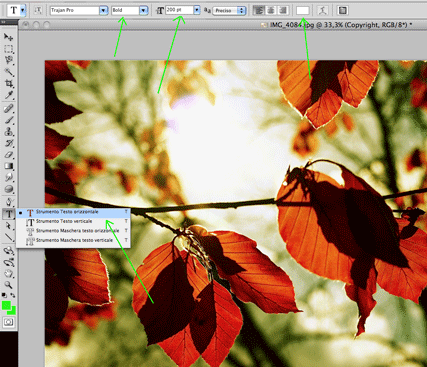Choose Strumento Testo verticale
Viewport: 427px width, 367px height.
(73, 221)
